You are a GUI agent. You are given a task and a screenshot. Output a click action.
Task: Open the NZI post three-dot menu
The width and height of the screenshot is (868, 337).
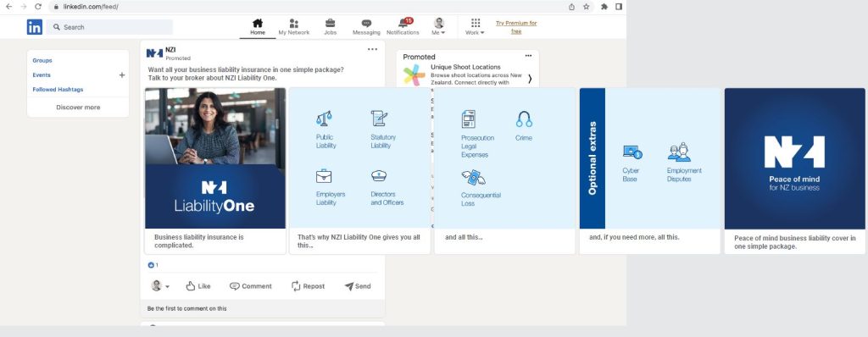pyautogui.click(x=373, y=49)
